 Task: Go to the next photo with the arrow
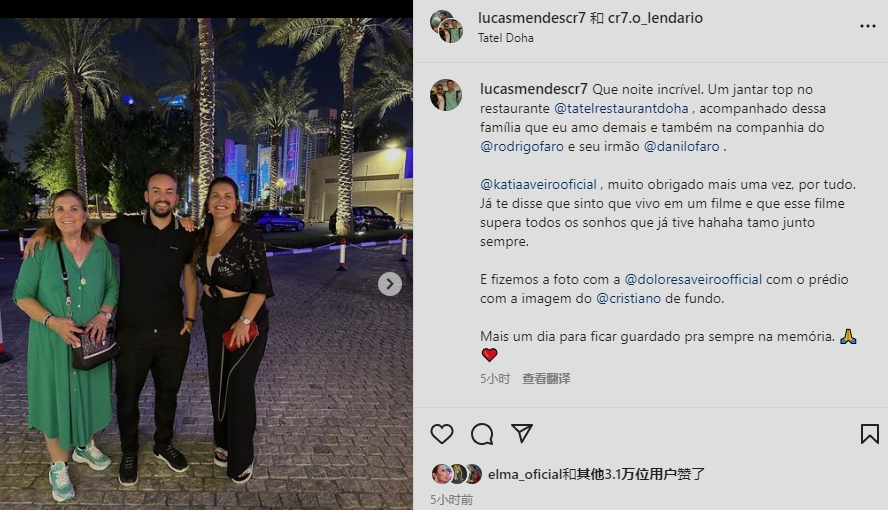point(390,284)
